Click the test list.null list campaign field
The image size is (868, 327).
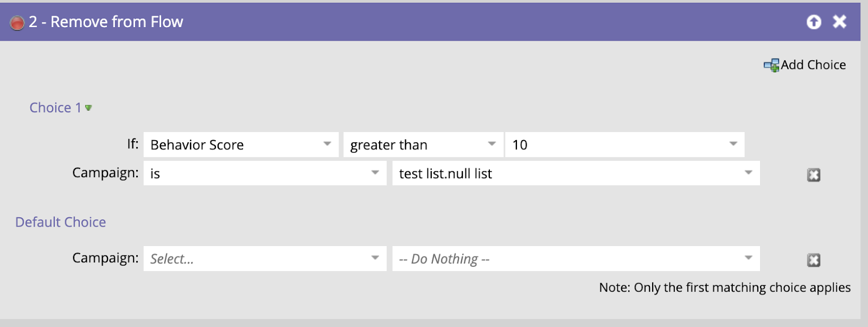pos(576,173)
